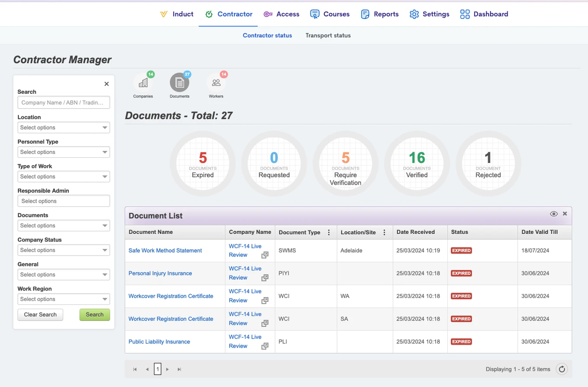Go to the last page of the list
This screenshot has height=387, width=588.
[179, 369]
